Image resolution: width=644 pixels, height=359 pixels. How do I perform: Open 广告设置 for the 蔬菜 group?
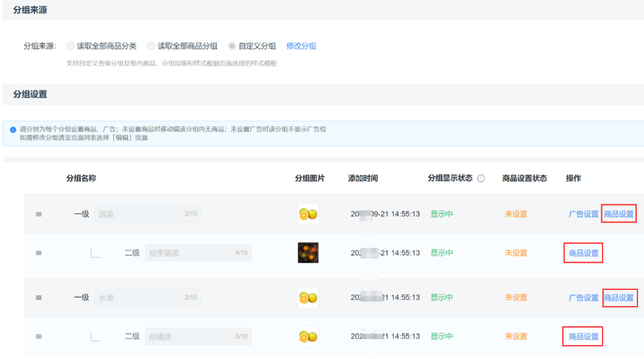tap(583, 214)
